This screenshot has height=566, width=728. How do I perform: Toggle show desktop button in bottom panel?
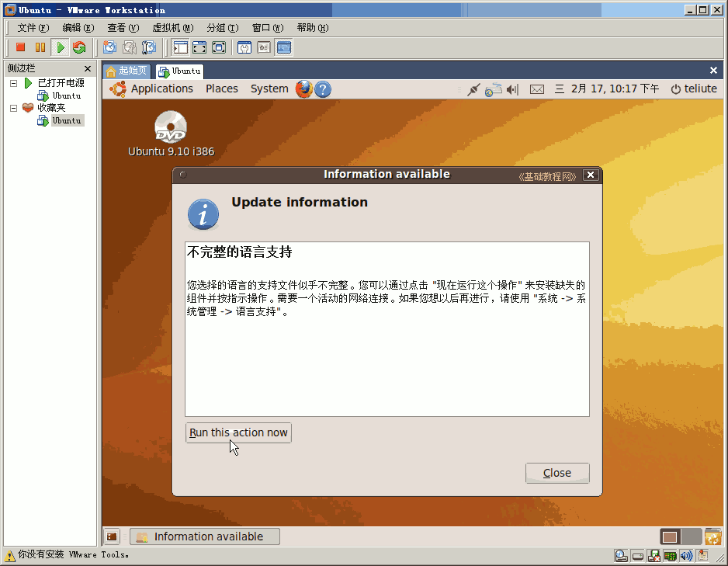coord(112,536)
